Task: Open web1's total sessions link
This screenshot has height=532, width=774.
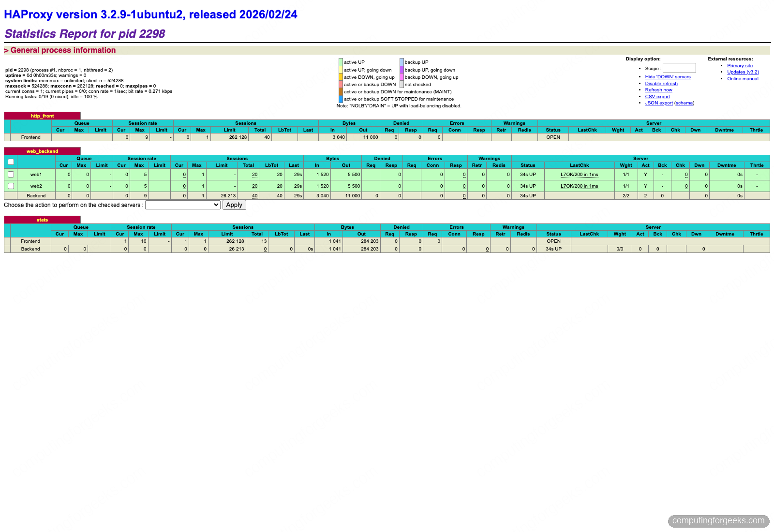Action: [x=255, y=174]
